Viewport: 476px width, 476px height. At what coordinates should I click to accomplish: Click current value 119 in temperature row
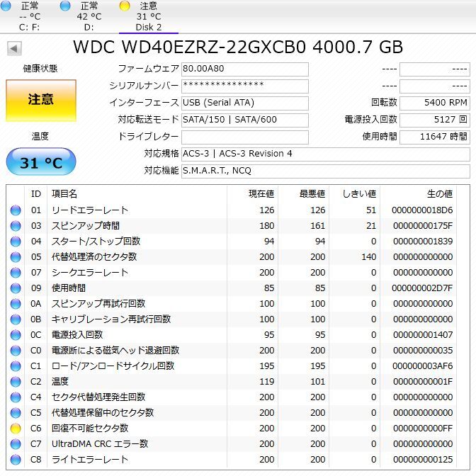267,382
